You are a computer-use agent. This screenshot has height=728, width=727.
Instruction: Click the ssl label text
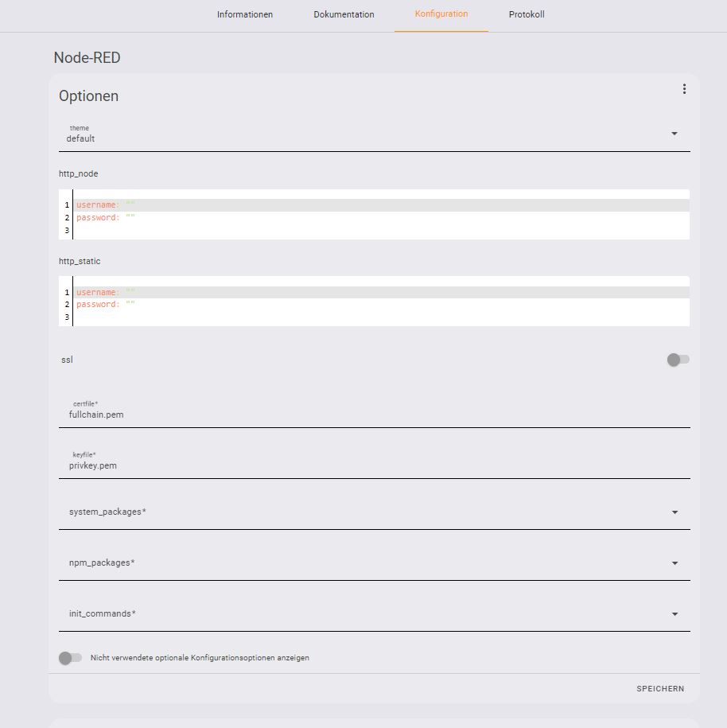[67, 360]
